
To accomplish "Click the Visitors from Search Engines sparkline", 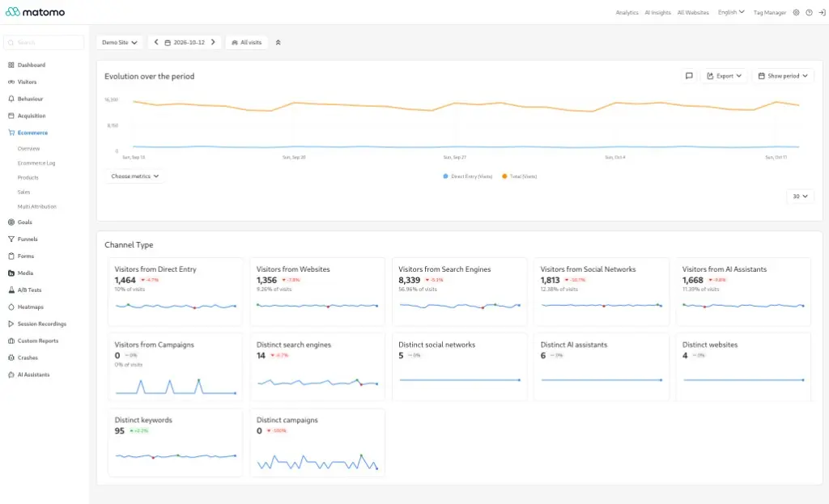I will tap(460, 306).
